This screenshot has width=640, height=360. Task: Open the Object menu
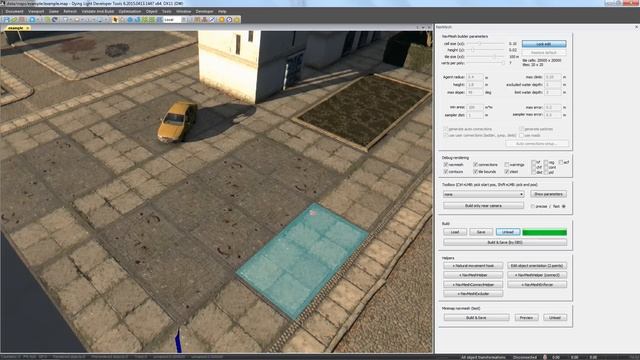point(152,11)
